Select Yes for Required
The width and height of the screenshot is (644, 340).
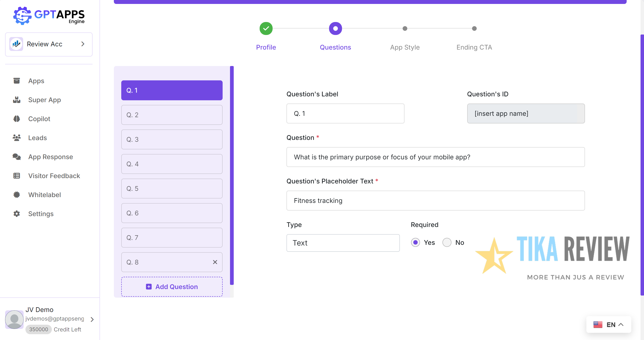click(415, 242)
